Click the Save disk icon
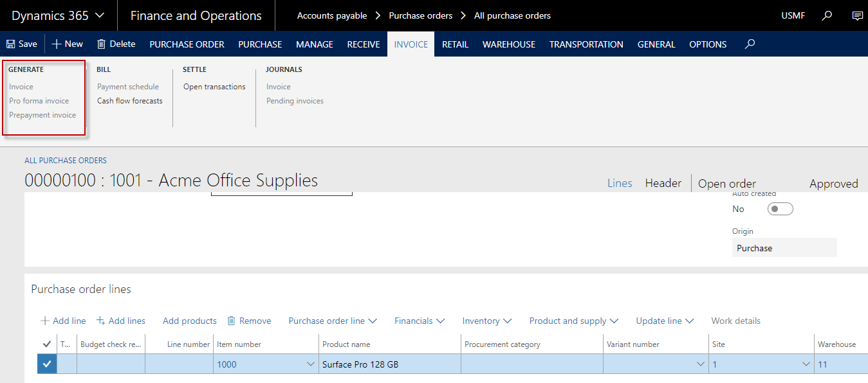868x383 pixels. [x=11, y=44]
